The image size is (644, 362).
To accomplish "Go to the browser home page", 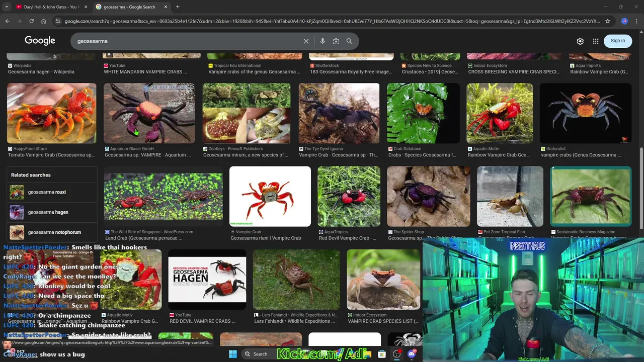I will [x=43, y=21].
